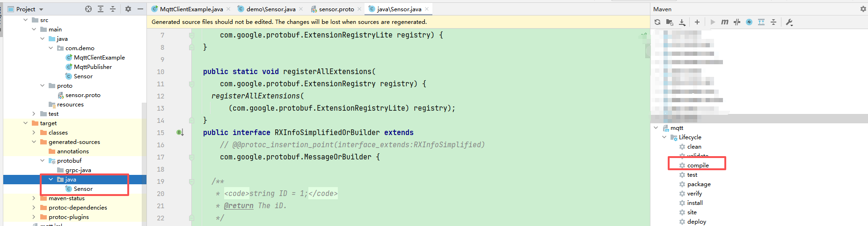
Task: Select the compile lifecycle goal
Action: click(x=698, y=166)
